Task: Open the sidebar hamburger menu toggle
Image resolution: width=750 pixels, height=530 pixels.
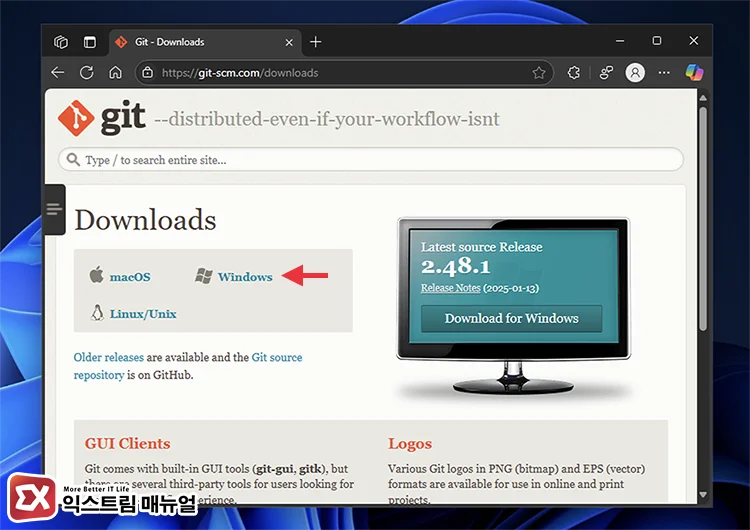Action: (x=53, y=209)
